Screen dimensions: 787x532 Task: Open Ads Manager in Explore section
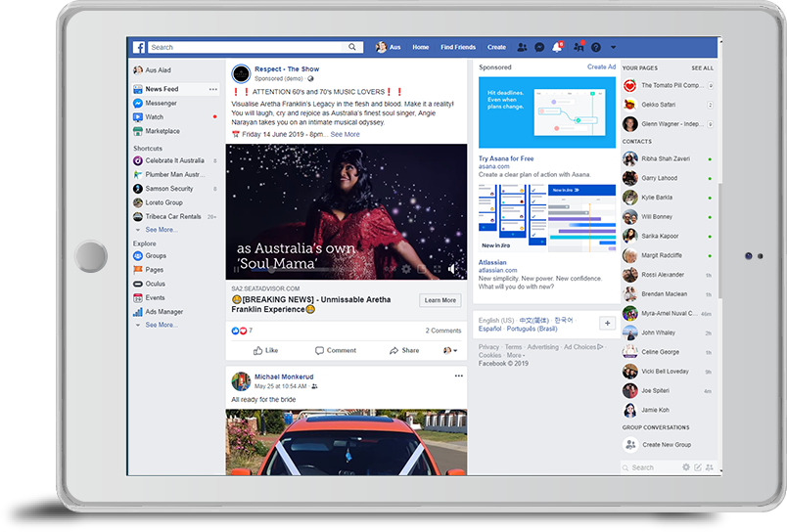(x=159, y=312)
